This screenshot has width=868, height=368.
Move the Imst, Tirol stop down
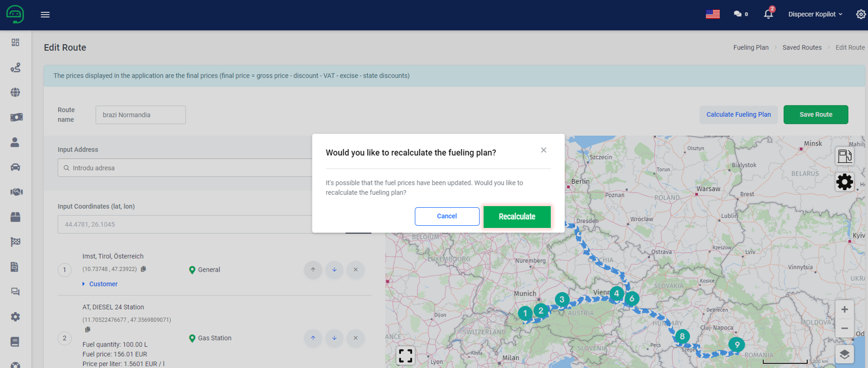pyautogui.click(x=334, y=270)
